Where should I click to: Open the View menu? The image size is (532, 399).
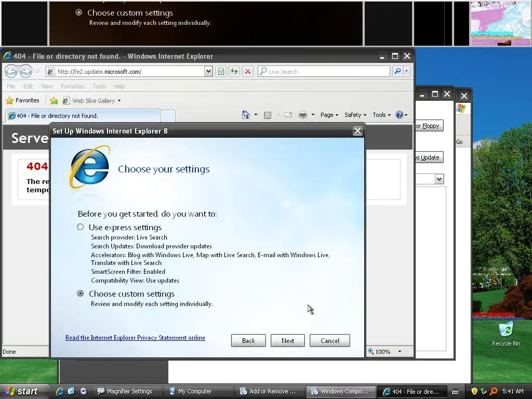[47, 86]
